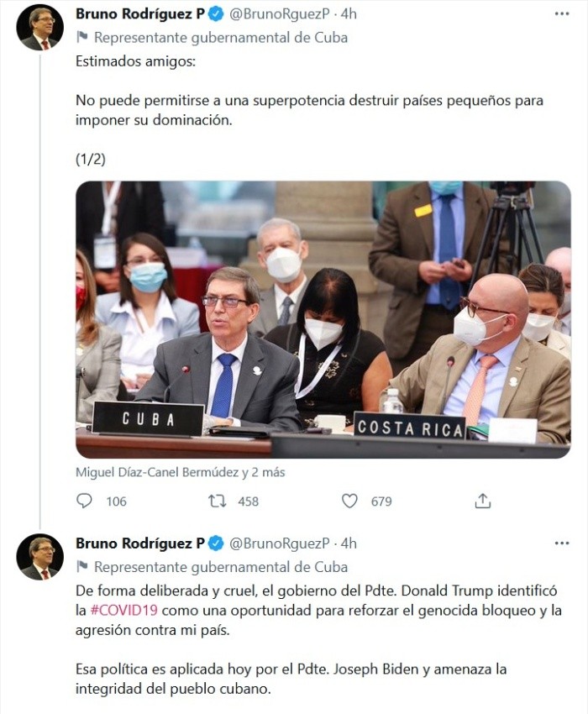Open Bruno Rodríguez profile avatar in first tweet
Screen dimensions: 588x714
pos(40,29)
